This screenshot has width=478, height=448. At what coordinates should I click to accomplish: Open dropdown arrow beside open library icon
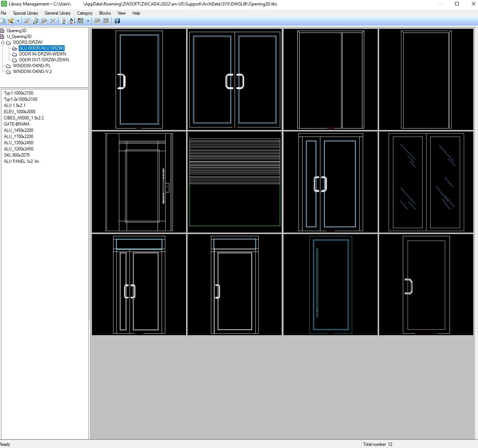tap(18, 21)
